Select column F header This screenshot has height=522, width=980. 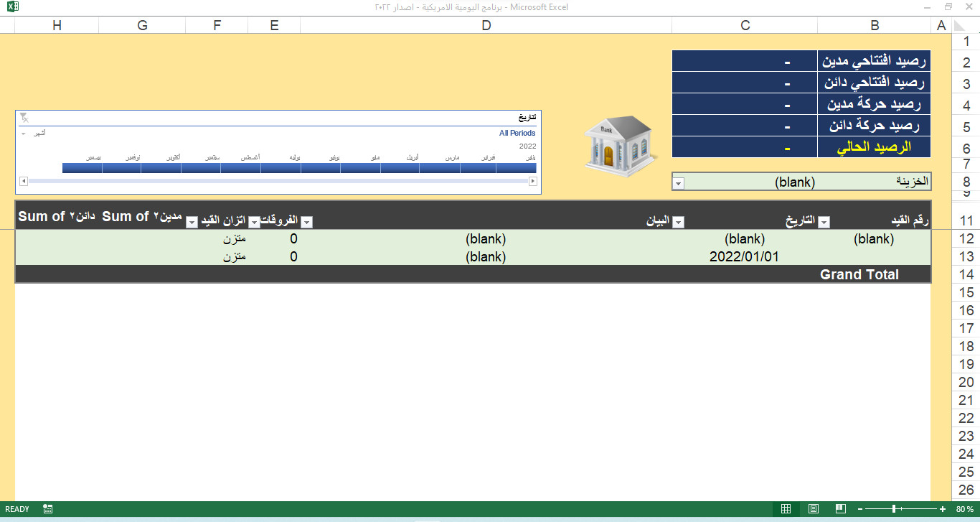coord(217,26)
